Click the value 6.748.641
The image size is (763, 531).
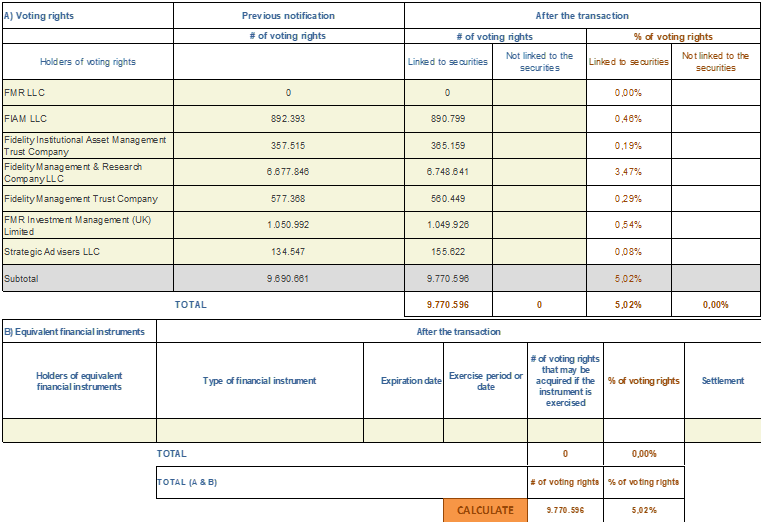pyautogui.click(x=448, y=172)
